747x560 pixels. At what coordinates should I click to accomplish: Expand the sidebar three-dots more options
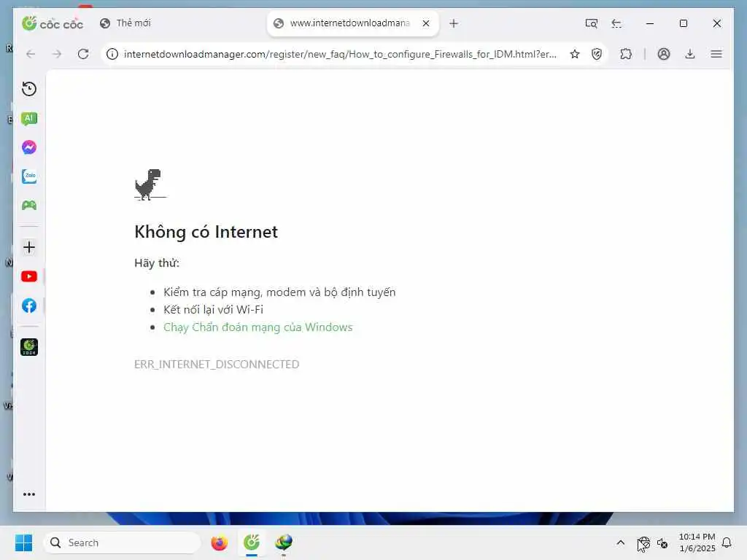(29, 494)
